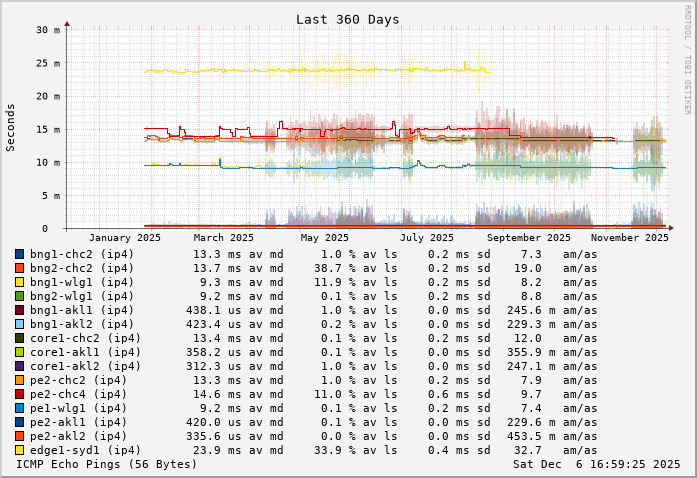The image size is (697, 478).
Task: Click the pe2-akl2 (ip4) legend label
Action: coord(78,436)
